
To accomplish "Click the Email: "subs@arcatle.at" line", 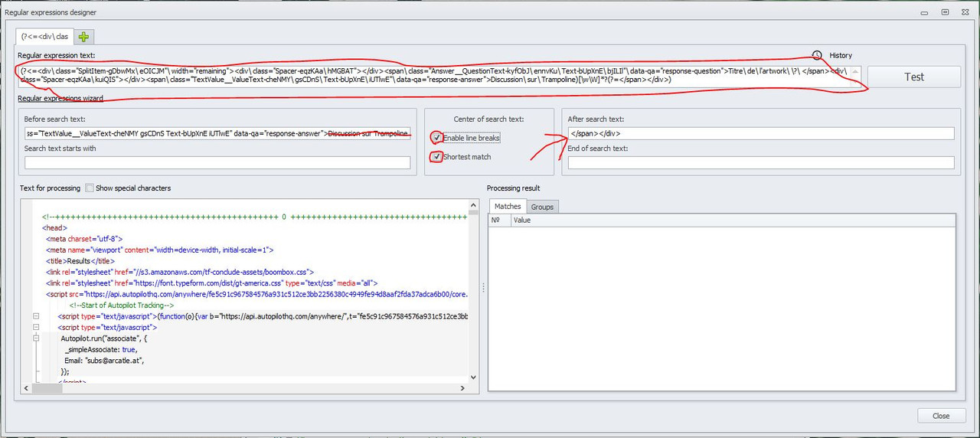I will click(x=104, y=360).
